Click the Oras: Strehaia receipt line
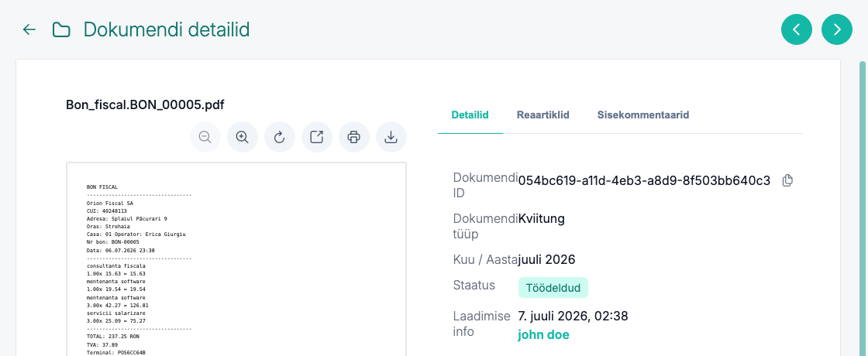 tap(108, 227)
